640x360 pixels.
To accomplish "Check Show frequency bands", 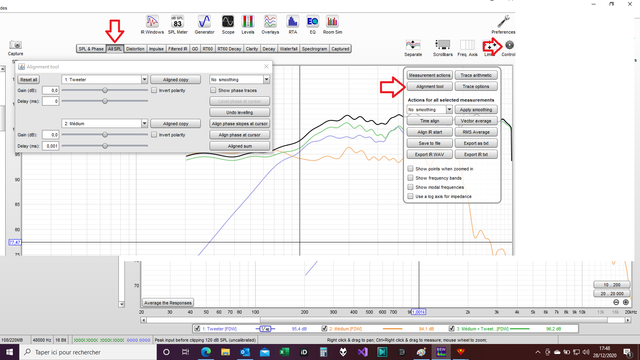I will click(x=410, y=178).
